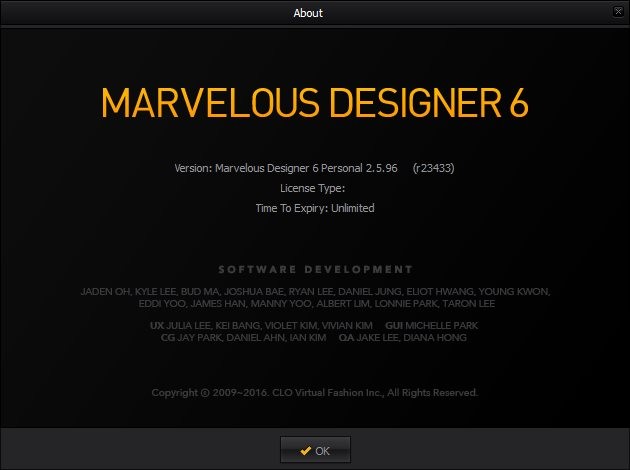
Task: Click the CLO Virtual Fashion copyright line
Action: [x=315, y=392]
